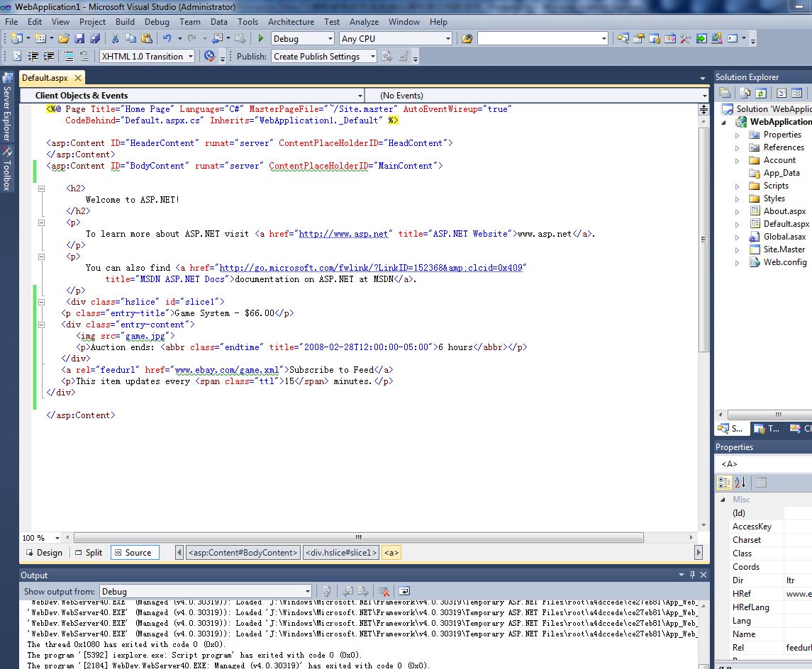Click the http://www.asp.net link in code

click(x=343, y=234)
